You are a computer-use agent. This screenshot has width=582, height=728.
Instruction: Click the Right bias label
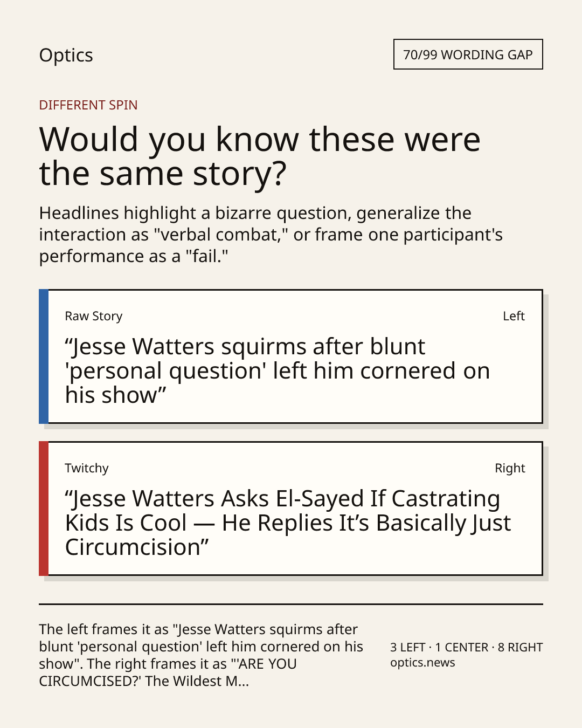pos(510,468)
